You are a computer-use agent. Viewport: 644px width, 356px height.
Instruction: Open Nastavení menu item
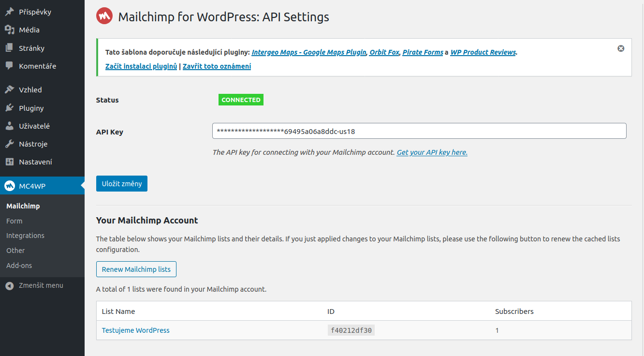click(x=42, y=162)
